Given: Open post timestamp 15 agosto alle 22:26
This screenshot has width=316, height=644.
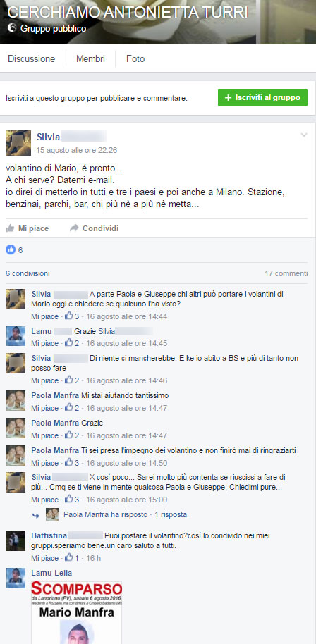Looking at the screenshot, I should pos(77,150).
